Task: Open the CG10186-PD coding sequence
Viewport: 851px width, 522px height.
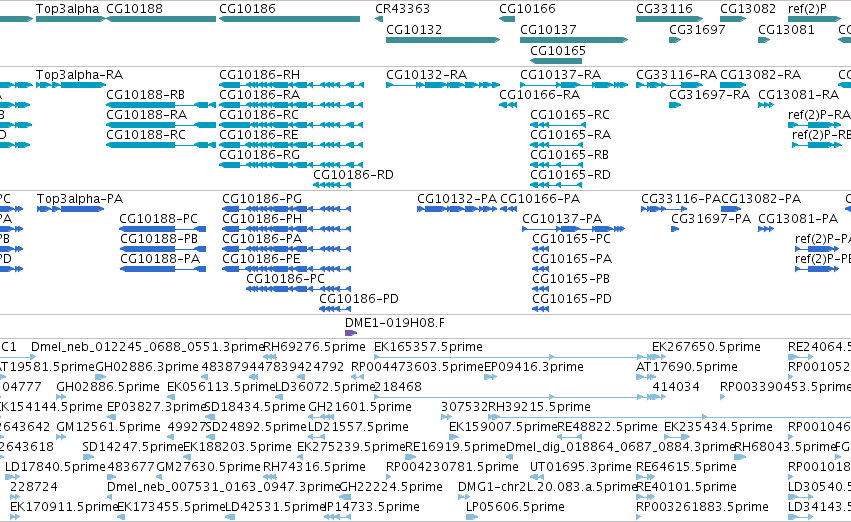Action: tap(335, 309)
